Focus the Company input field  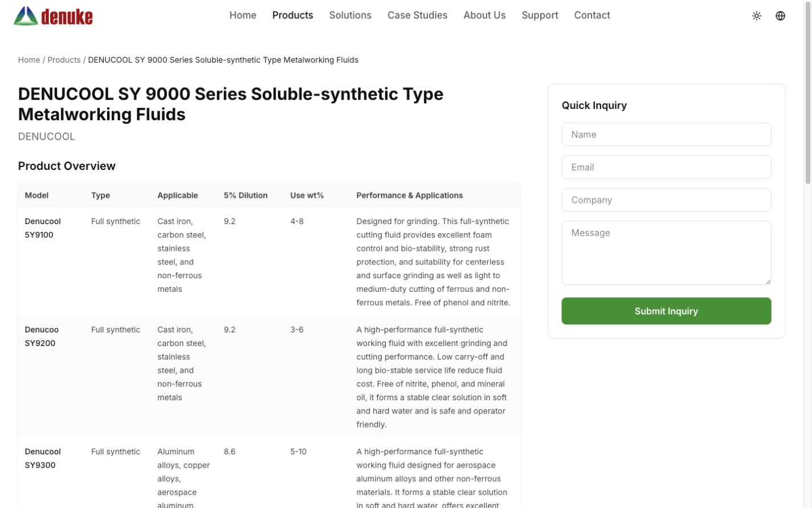pos(666,200)
